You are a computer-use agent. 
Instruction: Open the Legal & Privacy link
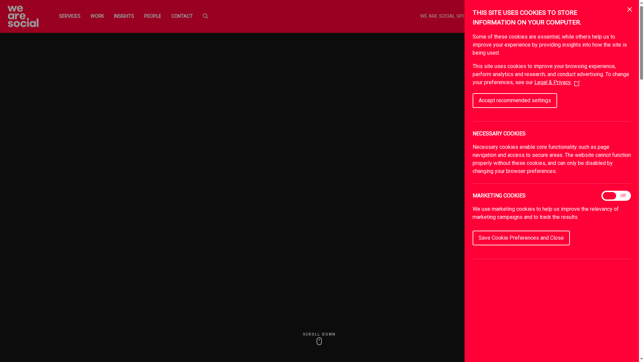click(553, 82)
